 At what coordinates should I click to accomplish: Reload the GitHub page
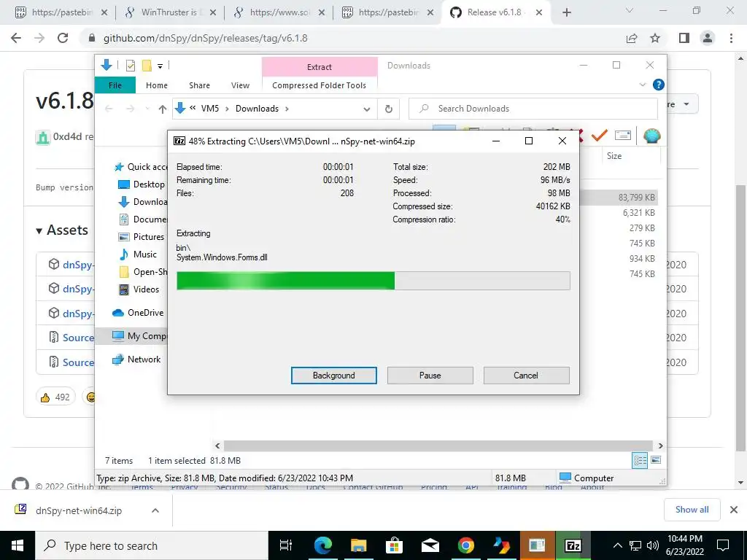(63, 38)
